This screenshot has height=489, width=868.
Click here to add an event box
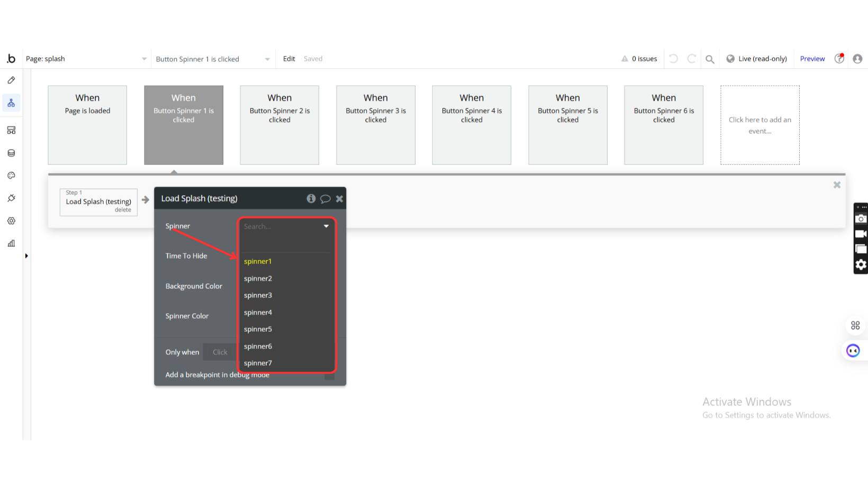tap(760, 125)
